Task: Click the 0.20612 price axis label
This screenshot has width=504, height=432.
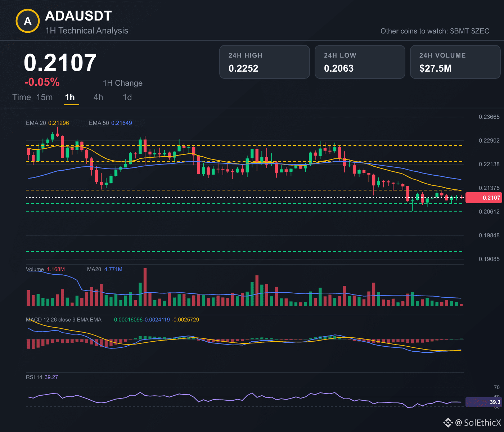Action: pos(489,212)
